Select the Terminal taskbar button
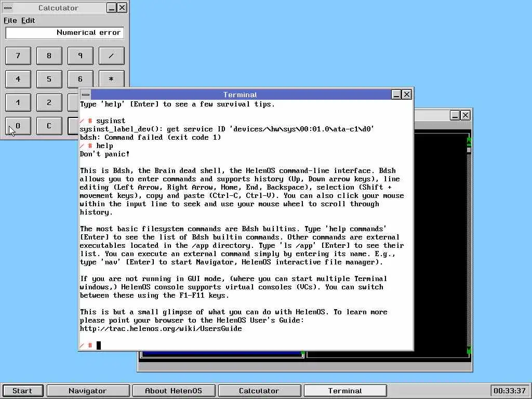532x399 pixels. point(345,391)
